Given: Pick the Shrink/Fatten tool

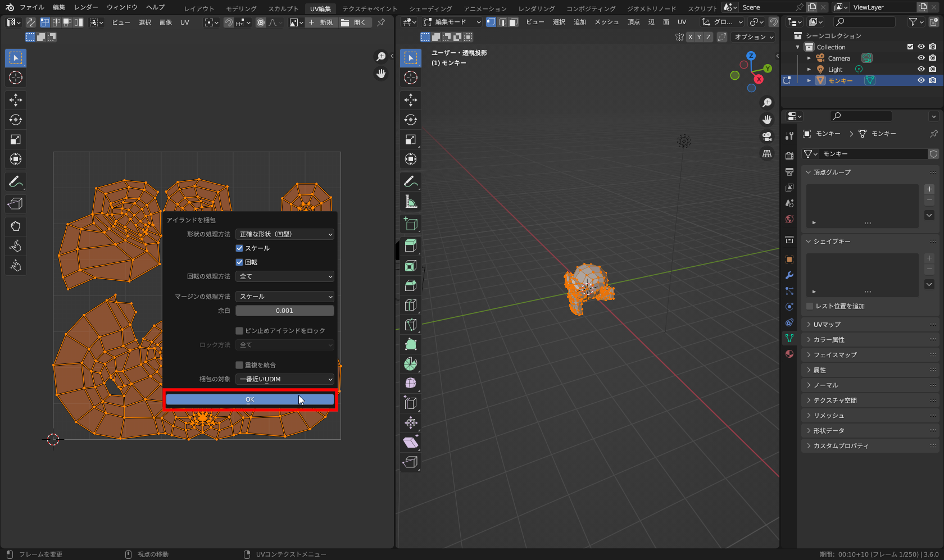Looking at the screenshot, I should tap(411, 423).
